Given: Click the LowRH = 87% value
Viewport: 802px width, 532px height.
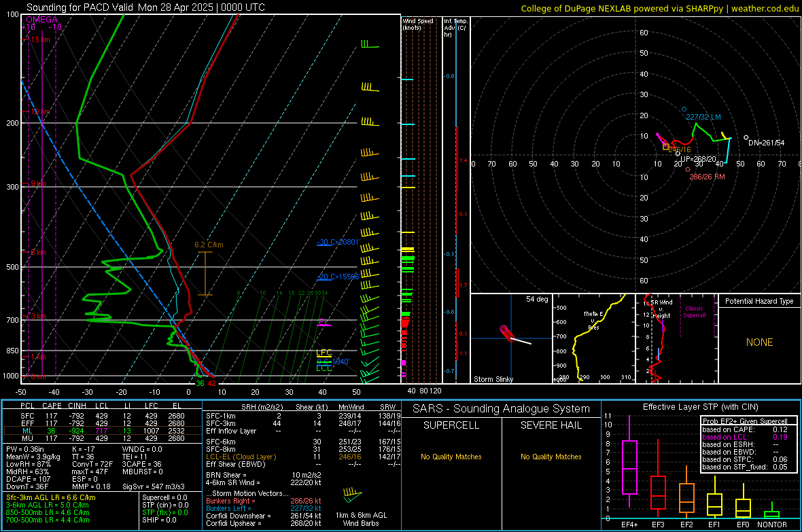Looking at the screenshot, I should click(28, 465).
